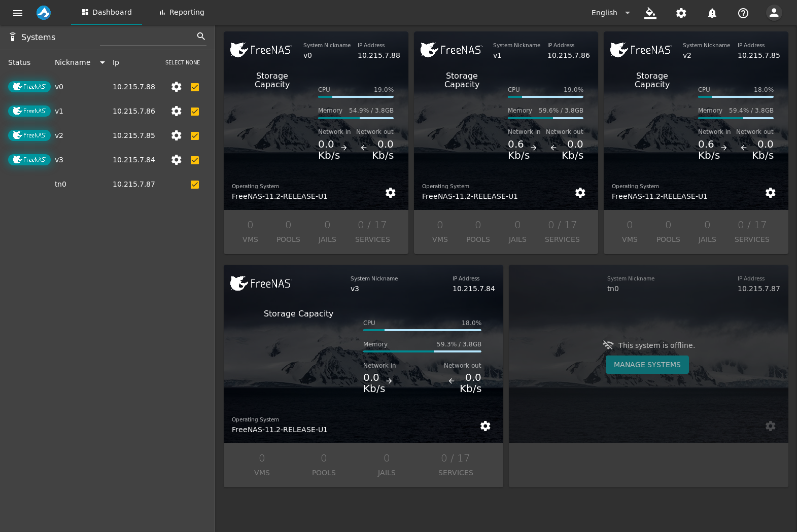Screen dimensions: 797x532
Task: Click the v1 nickname in systems list
Action: (x=59, y=111)
